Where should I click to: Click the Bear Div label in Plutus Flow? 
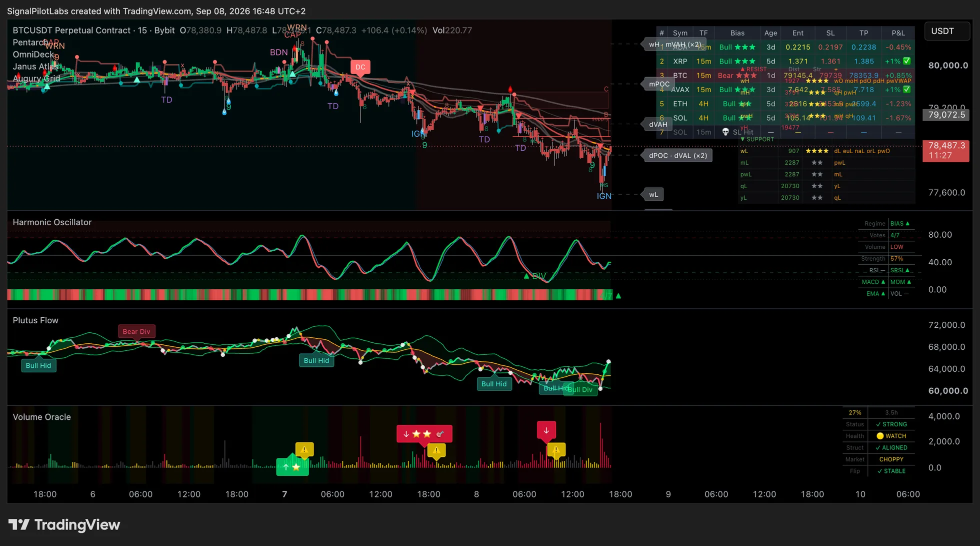[x=136, y=331]
